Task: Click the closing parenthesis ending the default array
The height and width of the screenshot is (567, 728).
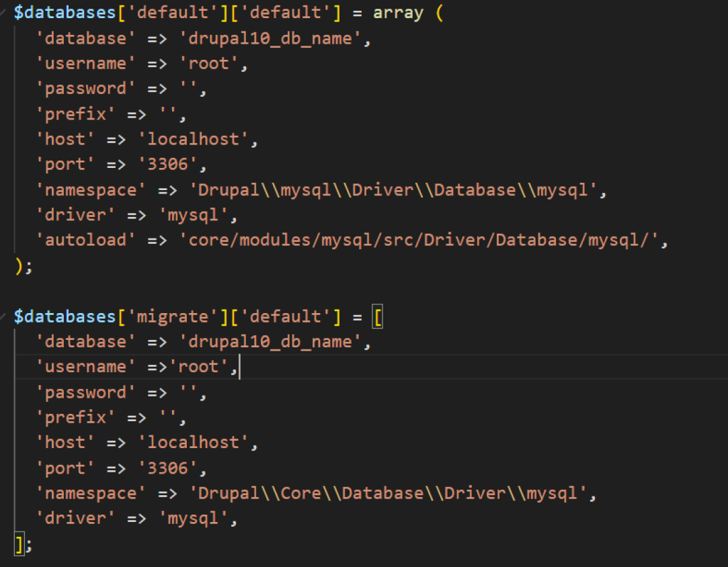Action: (x=17, y=265)
